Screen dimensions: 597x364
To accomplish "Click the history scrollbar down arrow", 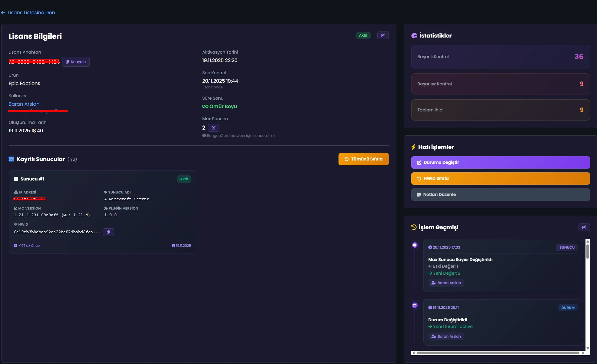I will (x=588, y=349).
